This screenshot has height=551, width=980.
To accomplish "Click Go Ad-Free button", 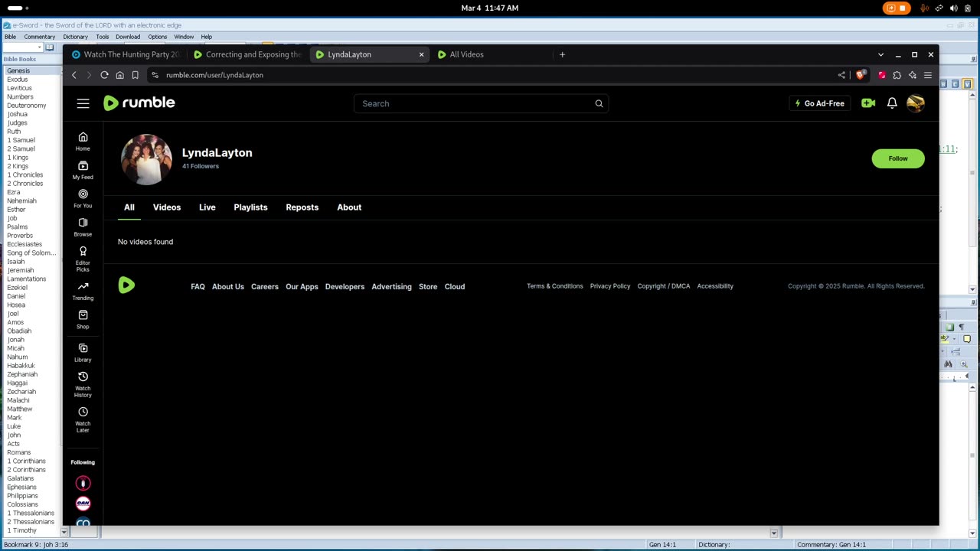I will pos(819,103).
